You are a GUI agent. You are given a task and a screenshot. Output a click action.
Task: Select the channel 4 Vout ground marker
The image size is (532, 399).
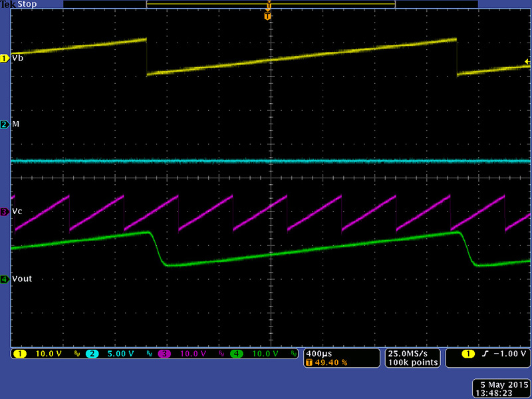click(5, 279)
